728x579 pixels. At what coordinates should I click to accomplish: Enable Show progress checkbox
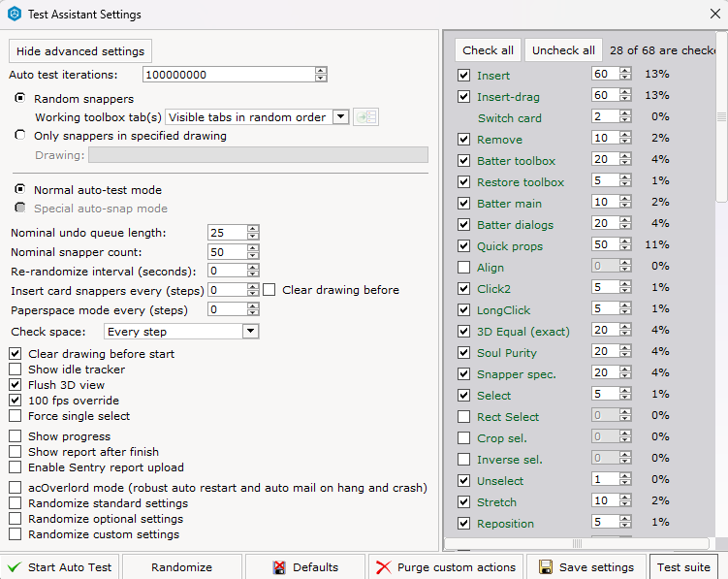(x=15, y=435)
